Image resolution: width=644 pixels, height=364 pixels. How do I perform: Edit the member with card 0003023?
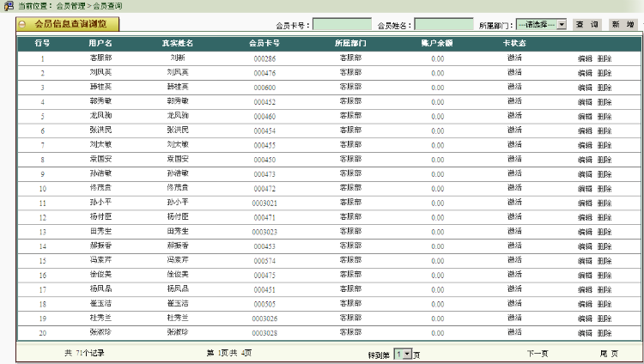pos(585,232)
